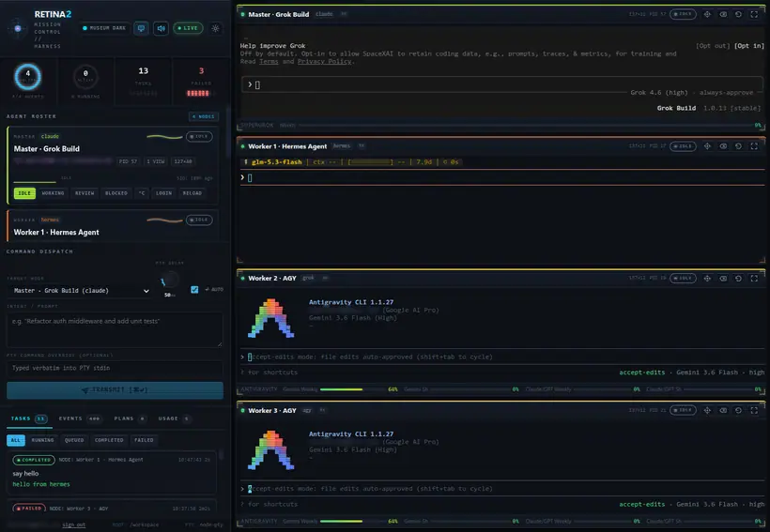The height and width of the screenshot is (532, 770).
Task: Switch to the Tasks tab
Action: (28, 418)
